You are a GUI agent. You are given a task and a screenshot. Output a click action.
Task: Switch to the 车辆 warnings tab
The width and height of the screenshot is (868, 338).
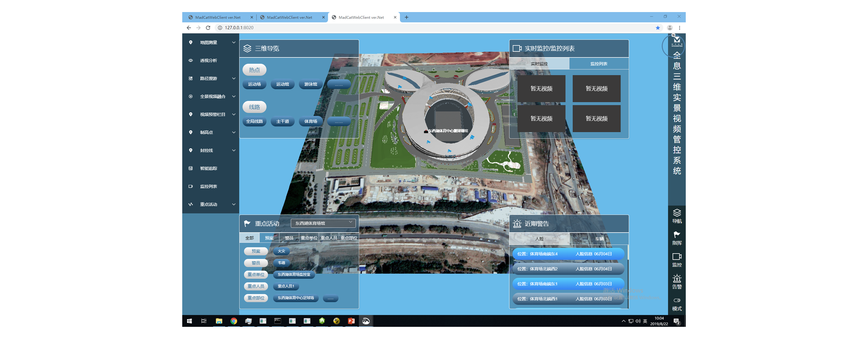click(599, 239)
